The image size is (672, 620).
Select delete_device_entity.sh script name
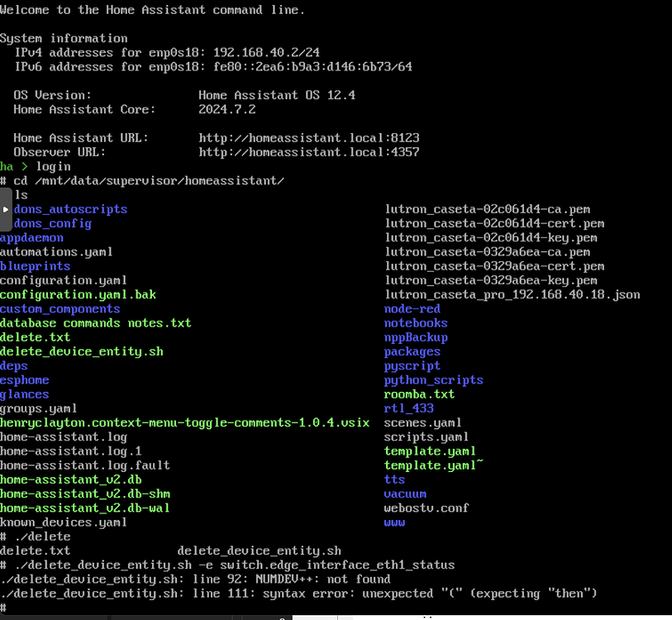pyautogui.click(x=82, y=351)
